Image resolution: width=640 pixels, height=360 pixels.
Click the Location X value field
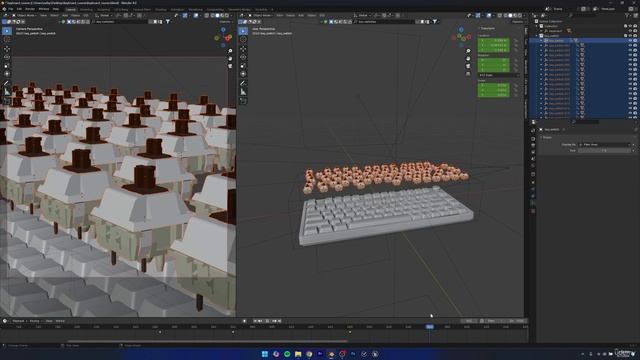[x=493, y=41]
